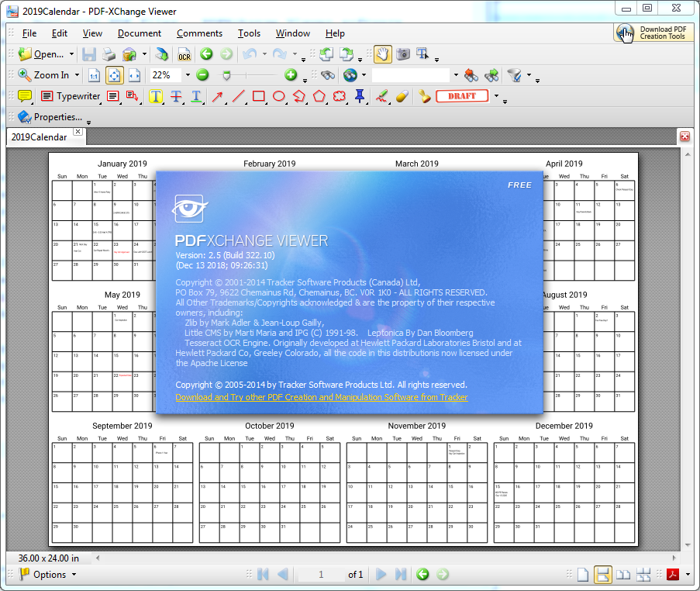Screen dimensions: 700x591
Task: Expand Zoom In tool dropdown
Action: (x=77, y=75)
